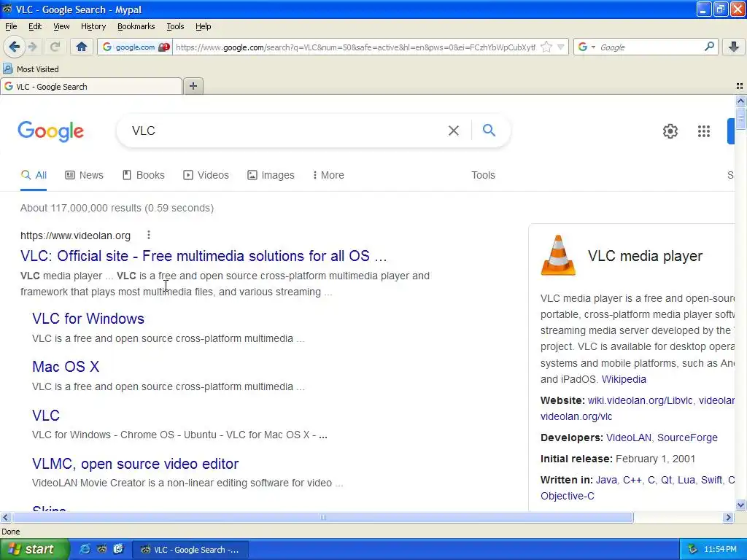Viewport: 747px width, 560px height.
Task: Expand the More search categories
Action: click(x=328, y=175)
